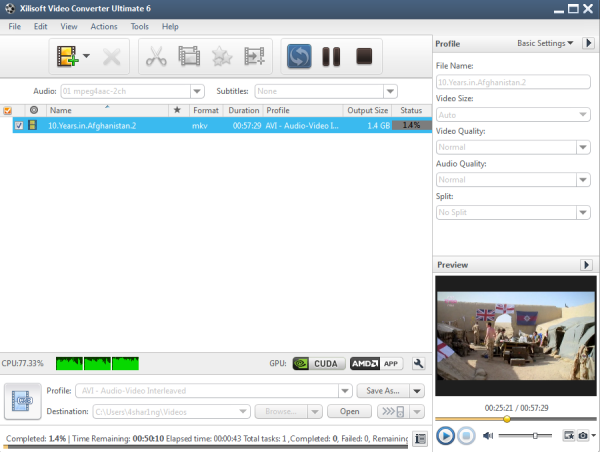Open the film-strip Edit video tool
This screenshot has height=452, width=600.
[x=189, y=56]
